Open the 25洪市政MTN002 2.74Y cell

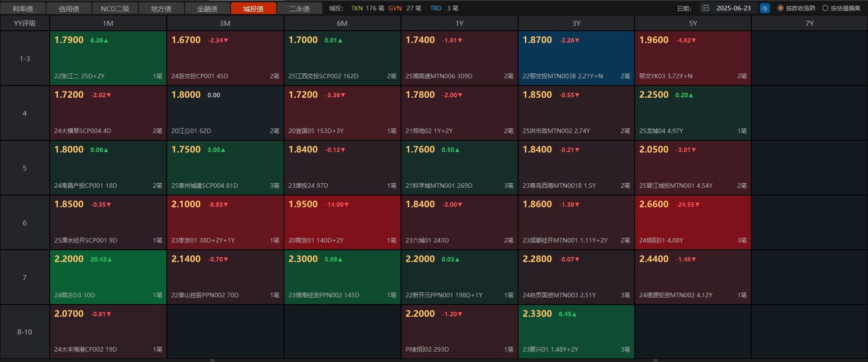click(x=576, y=113)
